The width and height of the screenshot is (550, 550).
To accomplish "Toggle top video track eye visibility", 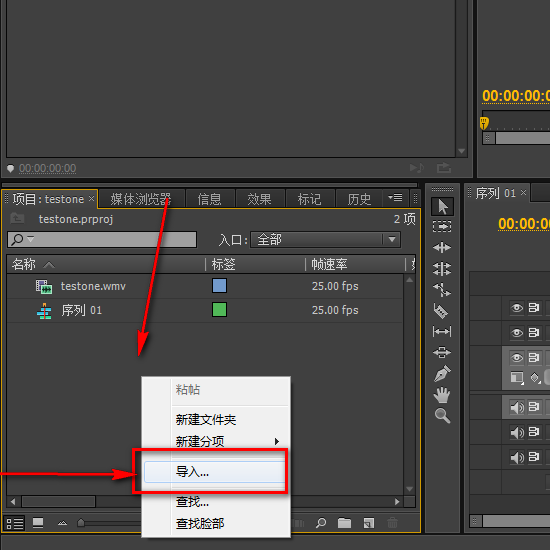I will pos(516,308).
